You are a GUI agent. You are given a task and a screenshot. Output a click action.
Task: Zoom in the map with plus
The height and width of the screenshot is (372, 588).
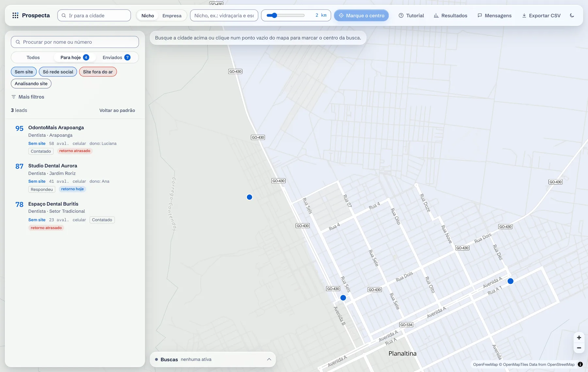pos(579,338)
